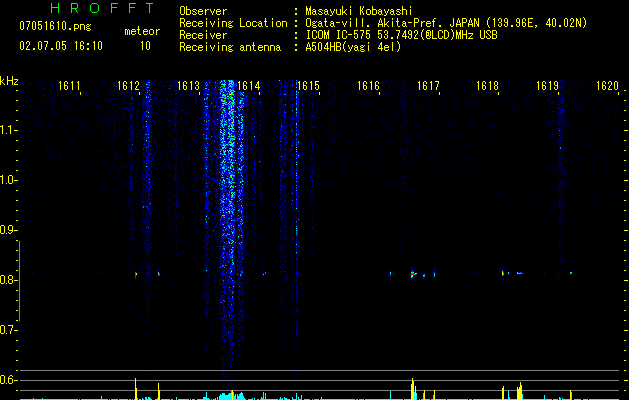This screenshot has height=400, width=629.
Task: Click the meteor count value 10
Action: click(x=145, y=46)
